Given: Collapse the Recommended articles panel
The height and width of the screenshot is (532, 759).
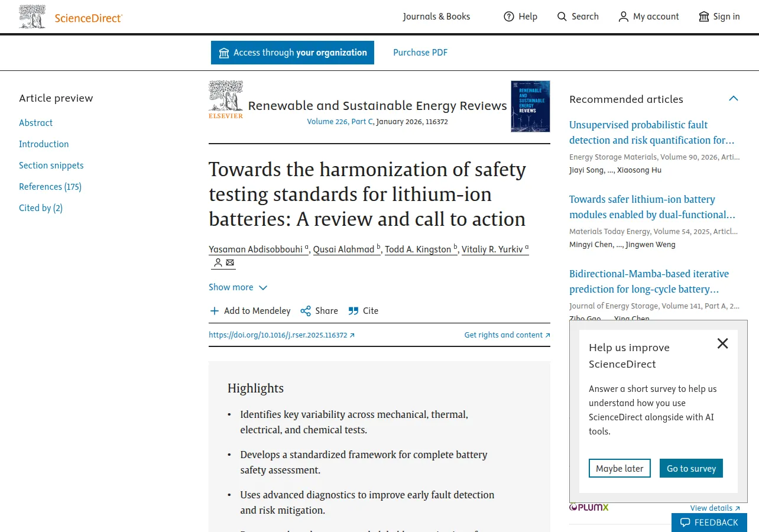Looking at the screenshot, I should click(734, 99).
